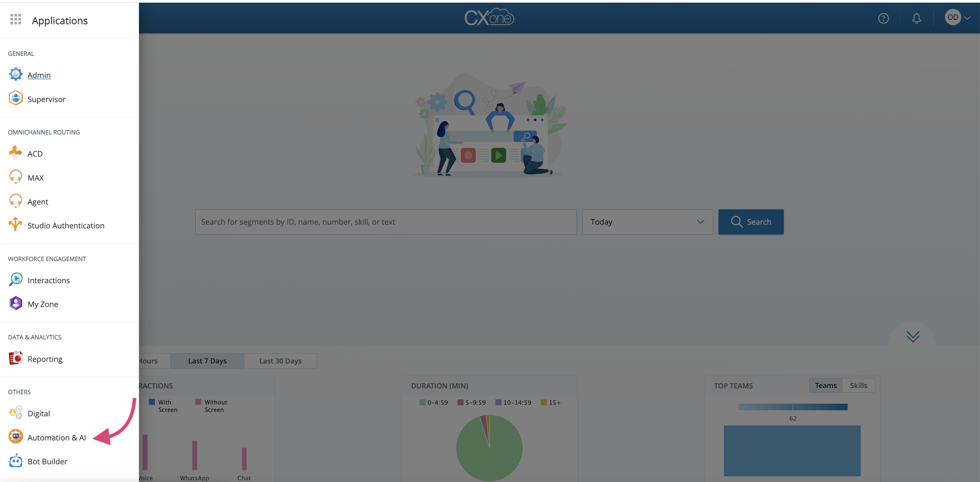
Task: Toggle Top Teams view to Skills
Action: point(858,385)
